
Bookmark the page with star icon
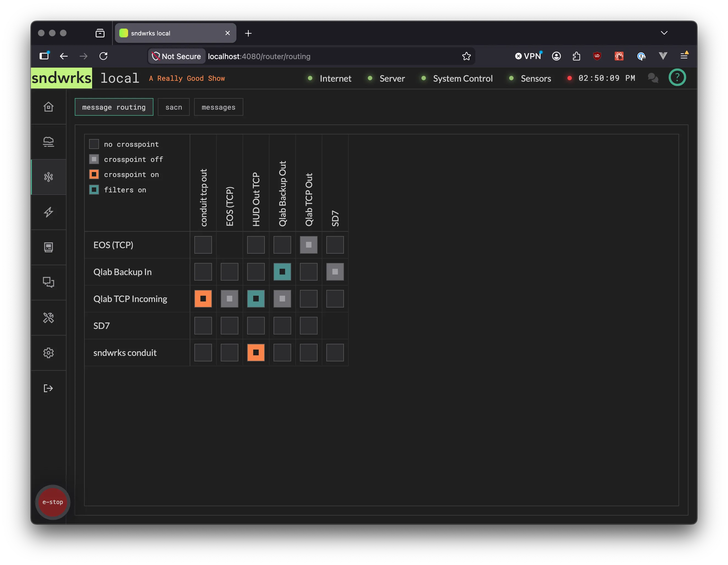[x=466, y=56]
